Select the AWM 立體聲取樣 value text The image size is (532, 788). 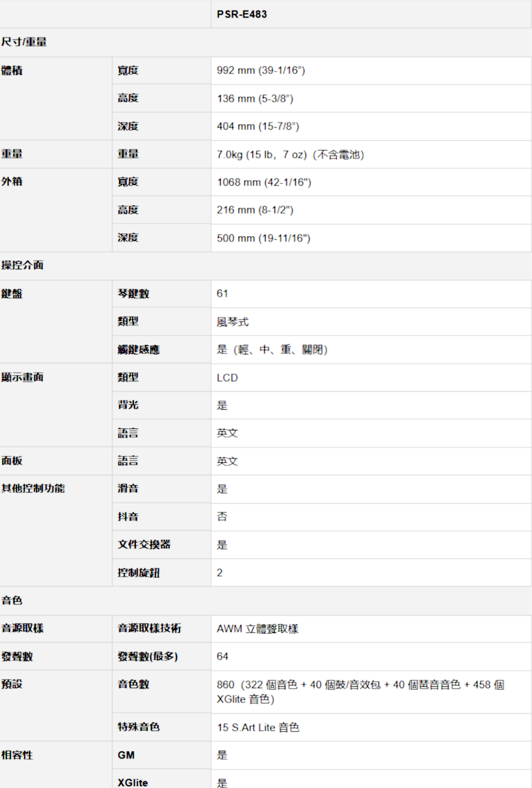(257, 629)
